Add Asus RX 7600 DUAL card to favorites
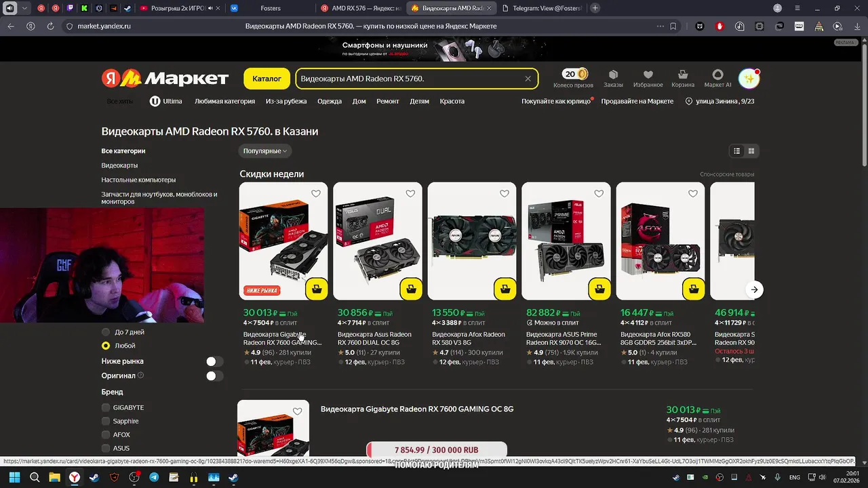This screenshot has width=868, height=488. 410,194
